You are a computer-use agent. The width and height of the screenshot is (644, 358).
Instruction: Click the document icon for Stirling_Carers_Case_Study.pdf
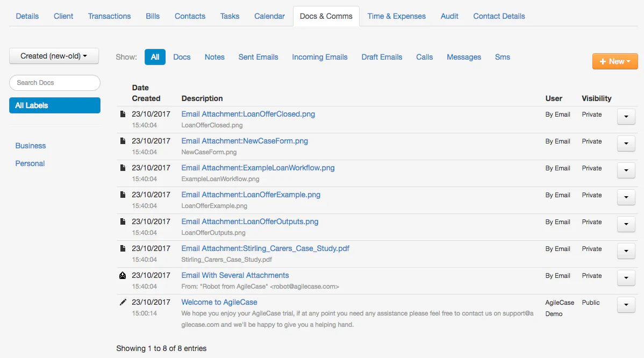click(123, 248)
